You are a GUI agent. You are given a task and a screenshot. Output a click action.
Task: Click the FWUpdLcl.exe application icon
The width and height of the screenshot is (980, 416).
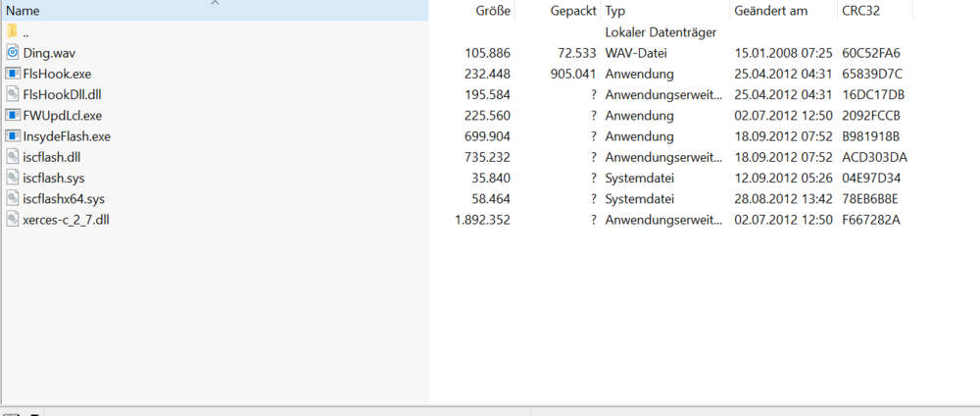click(13, 115)
